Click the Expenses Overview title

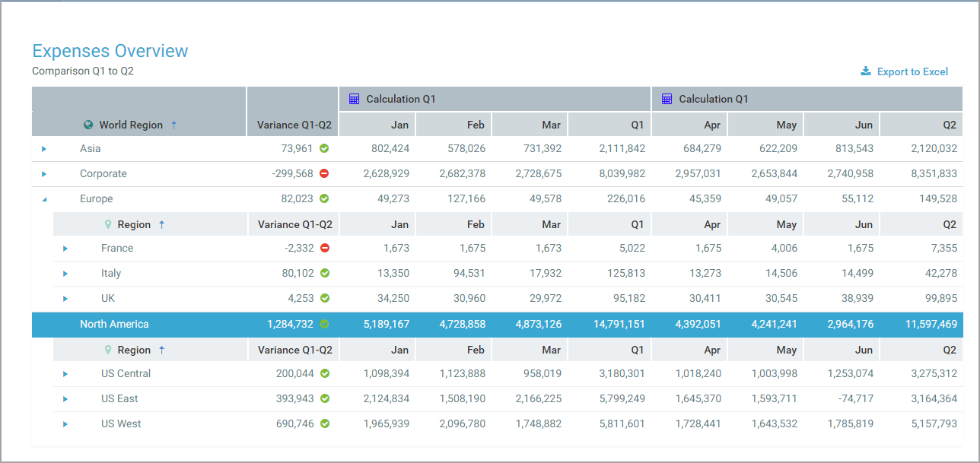pos(110,50)
